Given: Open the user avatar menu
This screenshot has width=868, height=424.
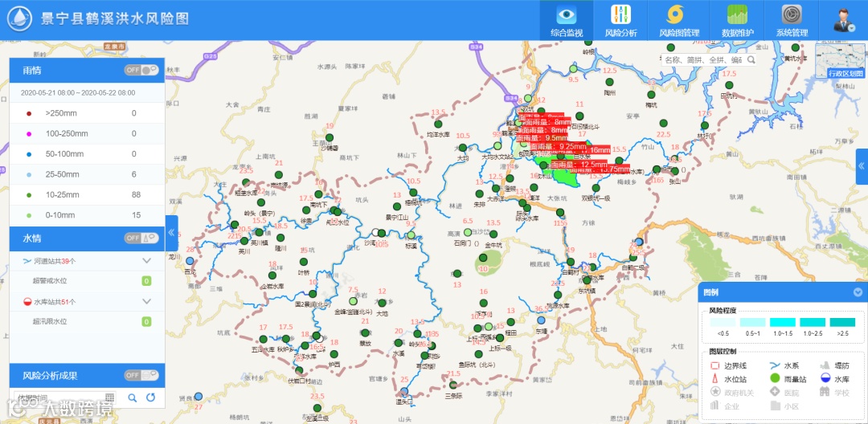Looking at the screenshot, I should (845, 20).
